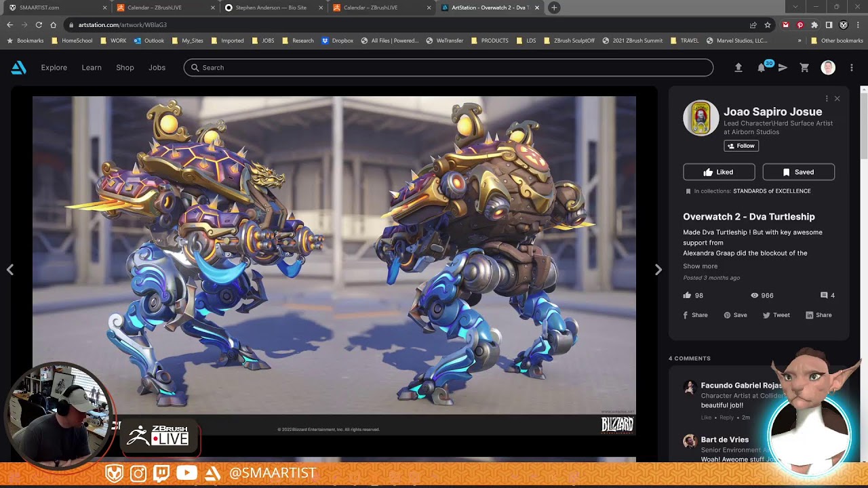Go to previous artwork arrow

point(10,270)
